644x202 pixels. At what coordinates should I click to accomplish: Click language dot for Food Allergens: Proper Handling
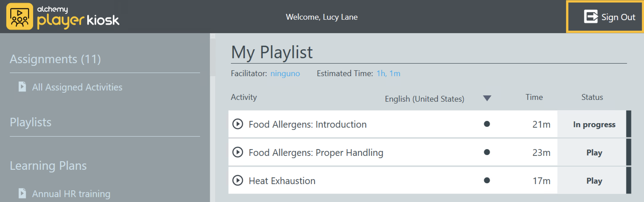(x=486, y=152)
